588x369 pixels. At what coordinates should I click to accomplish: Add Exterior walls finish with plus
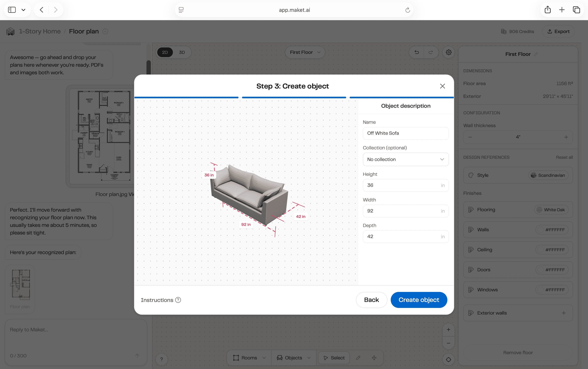click(x=564, y=313)
